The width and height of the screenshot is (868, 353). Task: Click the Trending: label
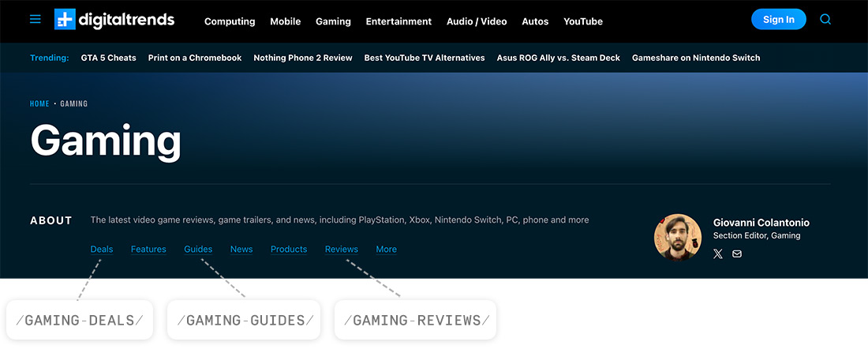click(x=49, y=58)
